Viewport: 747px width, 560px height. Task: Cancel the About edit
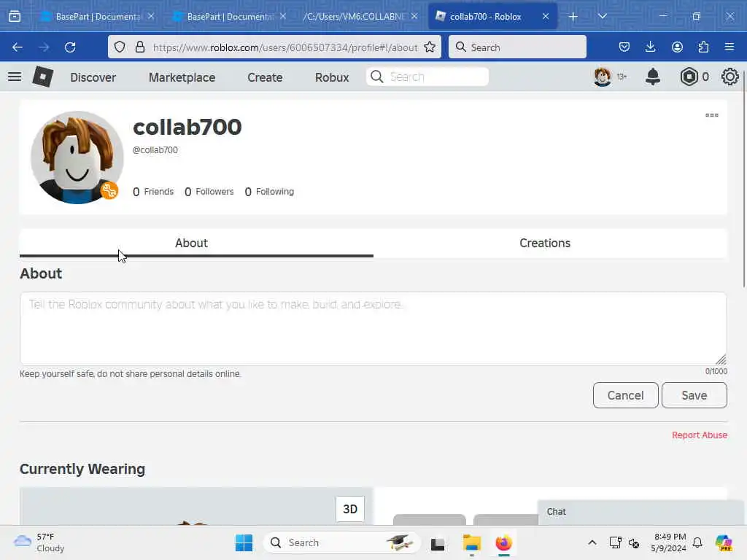pos(625,395)
